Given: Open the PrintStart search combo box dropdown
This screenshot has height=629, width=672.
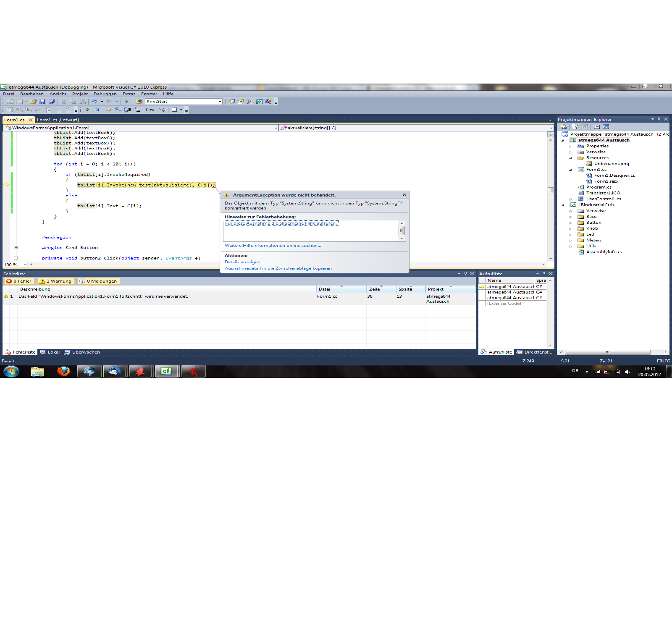Looking at the screenshot, I should [x=220, y=102].
